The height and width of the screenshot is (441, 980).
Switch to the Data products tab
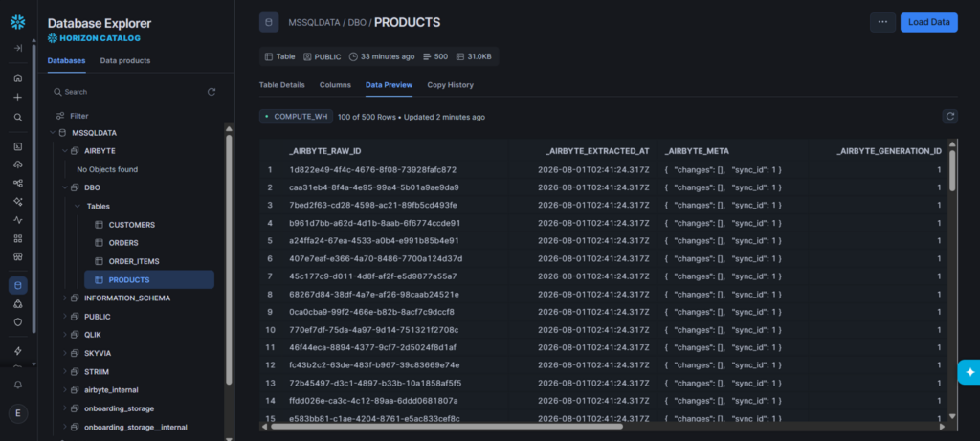pyautogui.click(x=125, y=60)
